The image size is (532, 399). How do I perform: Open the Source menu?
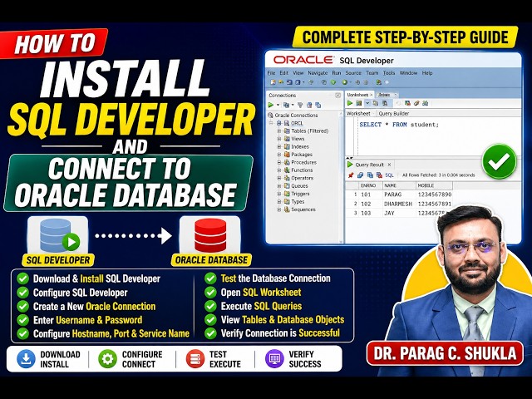tap(353, 73)
